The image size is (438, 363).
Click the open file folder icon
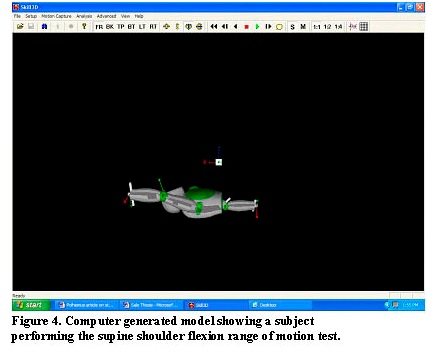(x=20, y=27)
